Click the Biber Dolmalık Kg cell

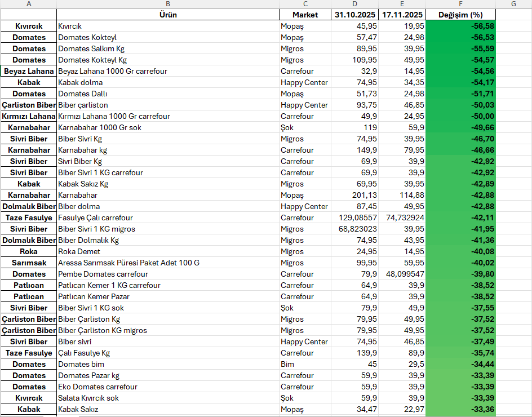[x=168, y=240]
